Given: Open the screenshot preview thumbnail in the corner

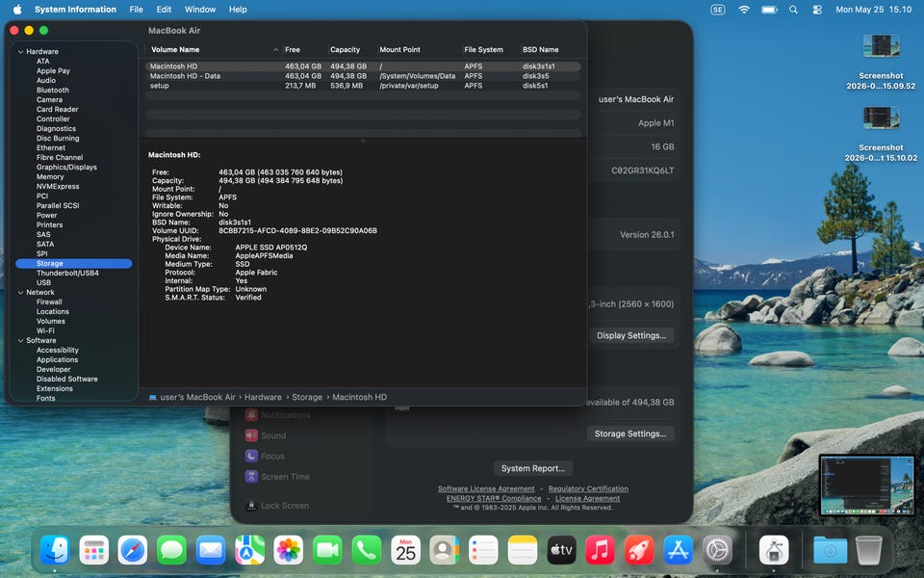Looking at the screenshot, I should [x=867, y=485].
